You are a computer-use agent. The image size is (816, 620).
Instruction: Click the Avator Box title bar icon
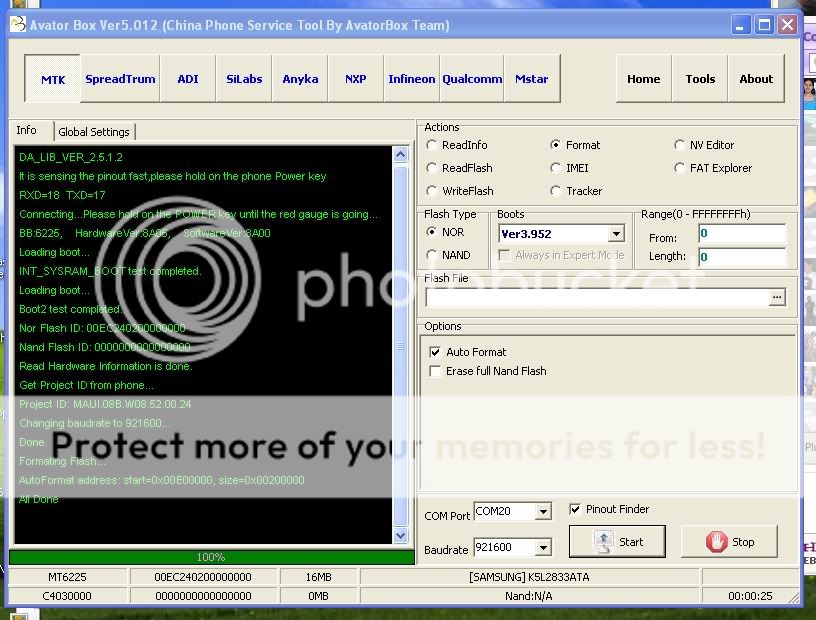pos(17,25)
